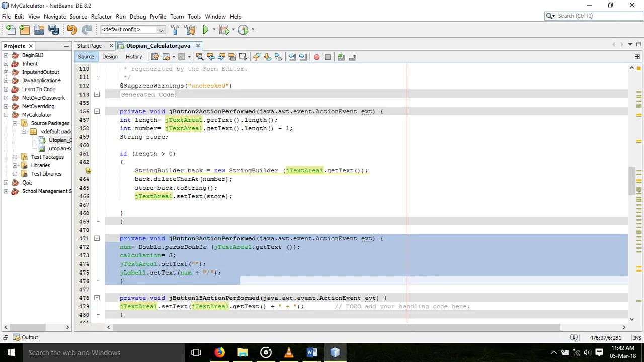This screenshot has width=644, height=362.
Task: Select the Utopian_Calculator.java tab
Action: [x=158, y=46]
